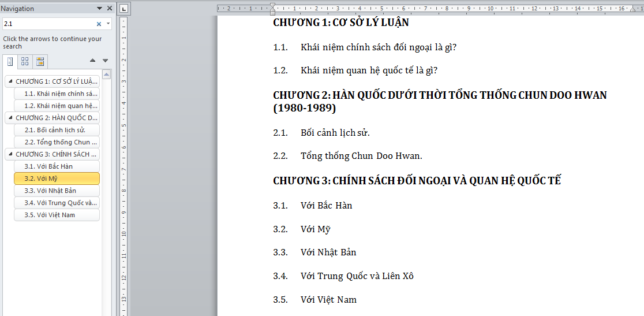
Task: Click the tab stop selector button
Action: click(x=125, y=8)
